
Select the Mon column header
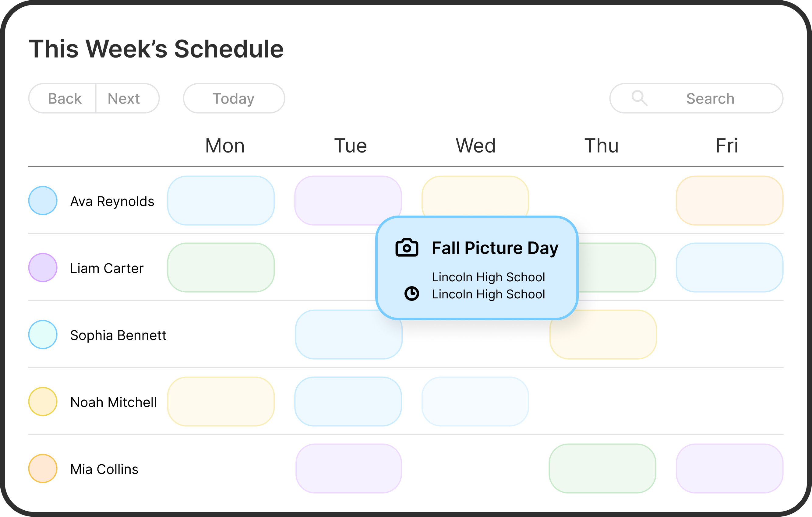[x=225, y=146]
